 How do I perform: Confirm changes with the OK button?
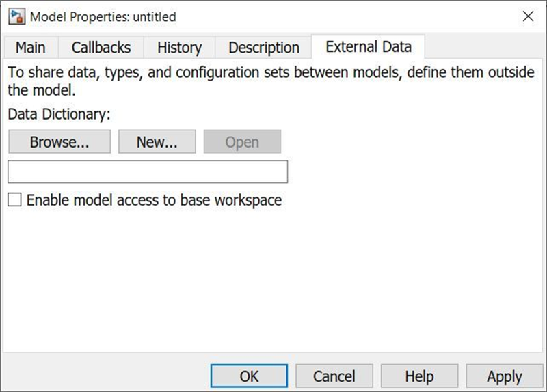[249, 376]
